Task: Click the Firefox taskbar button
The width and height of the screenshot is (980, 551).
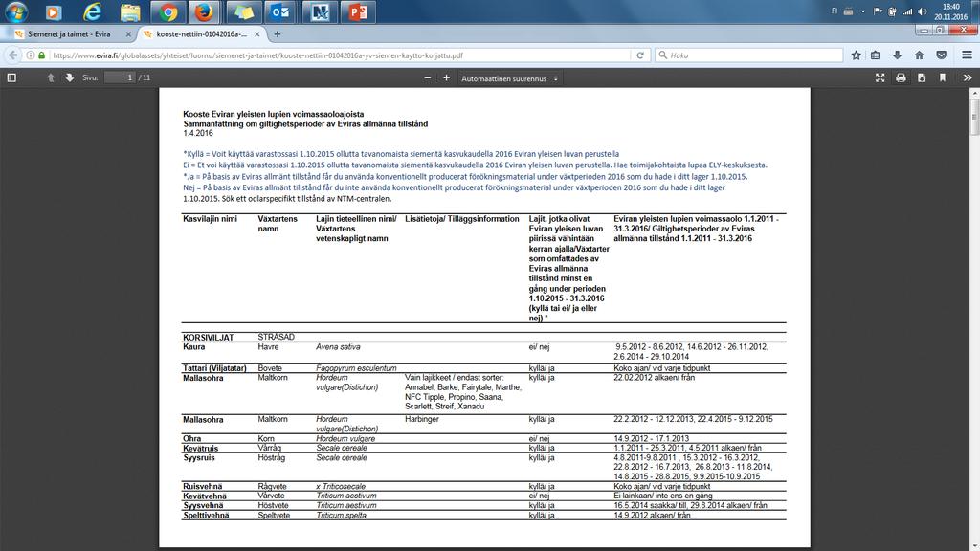Action: (203, 11)
